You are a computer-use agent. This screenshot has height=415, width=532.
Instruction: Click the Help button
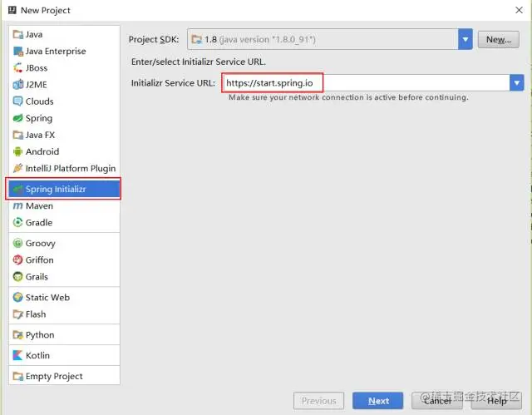496,401
